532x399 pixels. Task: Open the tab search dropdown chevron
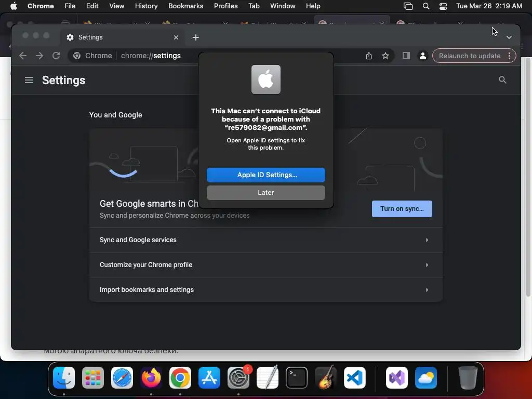(509, 37)
